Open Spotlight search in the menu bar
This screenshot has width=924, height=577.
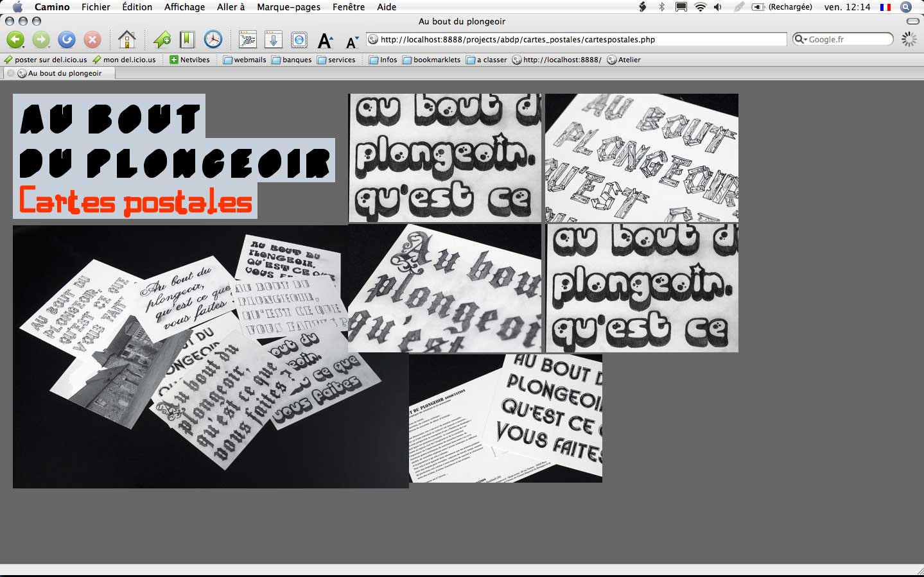(906, 7)
